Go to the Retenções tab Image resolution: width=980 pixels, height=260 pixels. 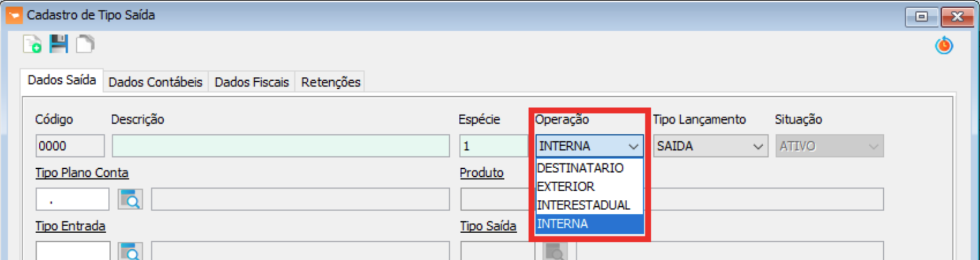click(330, 82)
